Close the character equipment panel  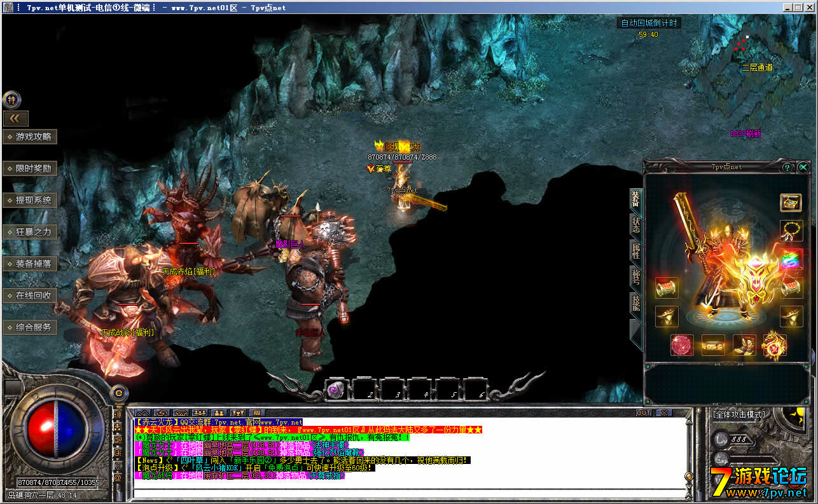point(802,167)
